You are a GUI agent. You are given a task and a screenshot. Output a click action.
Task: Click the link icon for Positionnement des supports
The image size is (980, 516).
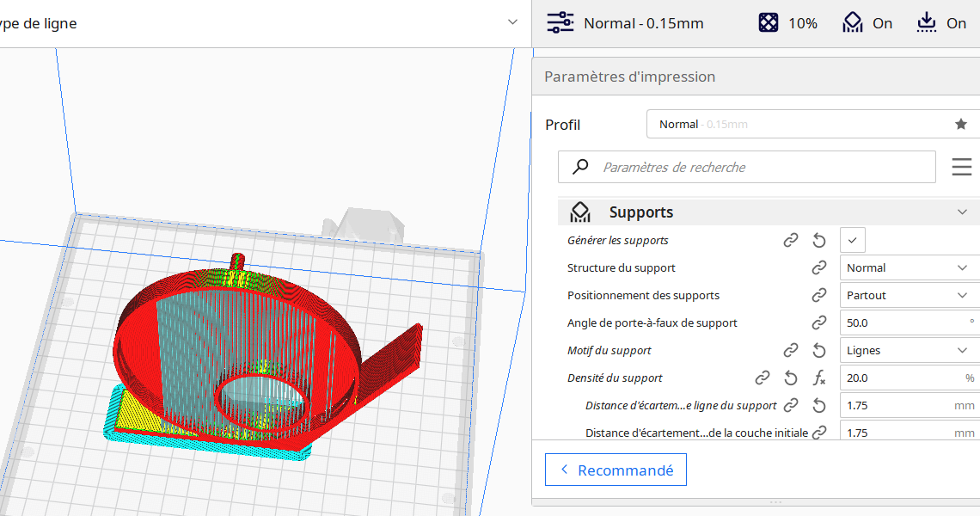pos(819,295)
